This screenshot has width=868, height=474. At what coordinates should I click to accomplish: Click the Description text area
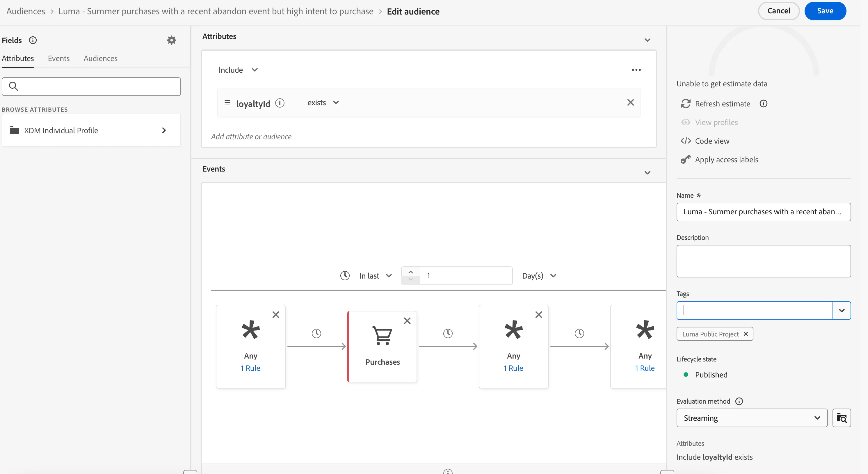(764, 261)
